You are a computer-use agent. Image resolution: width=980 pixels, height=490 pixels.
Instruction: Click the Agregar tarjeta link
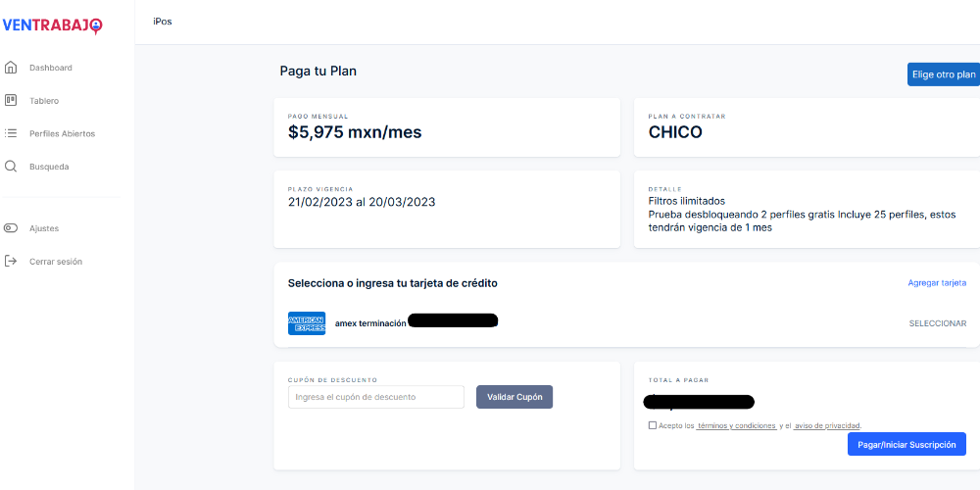[937, 283]
